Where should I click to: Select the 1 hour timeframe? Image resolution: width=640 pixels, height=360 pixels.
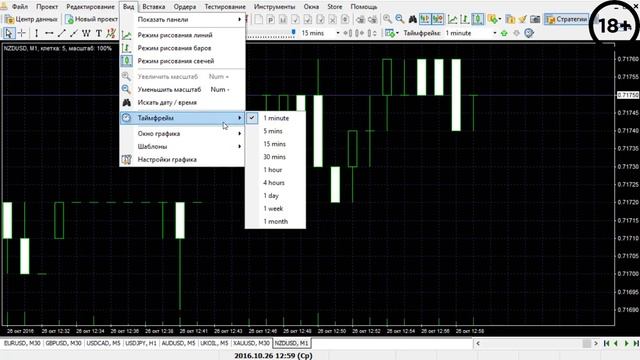coord(276,170)
